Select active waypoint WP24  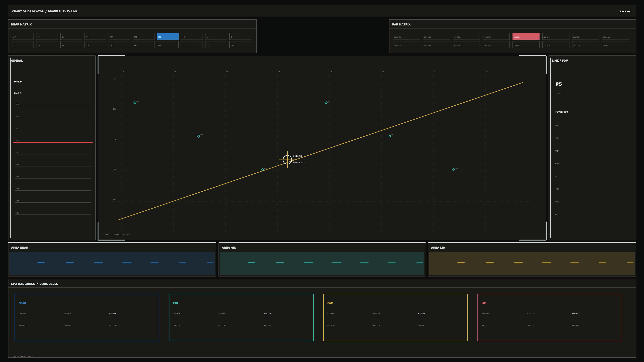pyautogui.click(x=557, y=151)
